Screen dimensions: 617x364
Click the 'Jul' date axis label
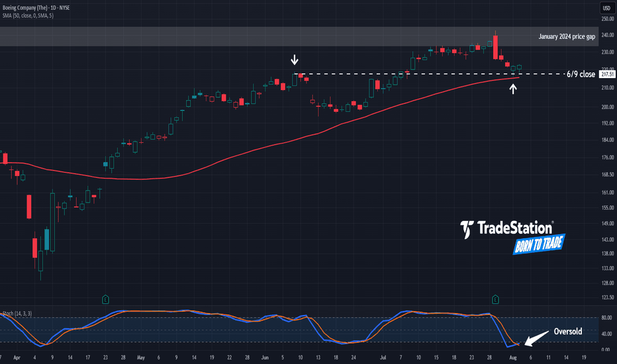pos(383,357)
